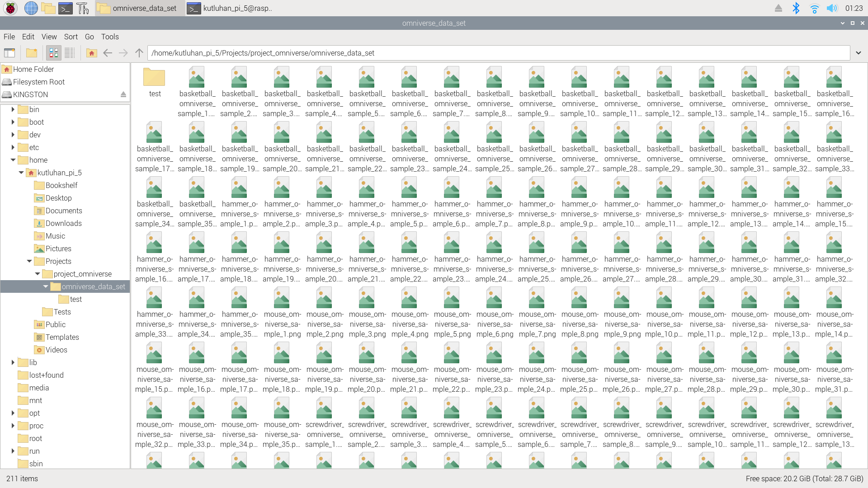Select Documents folder in tree
The width and height of the screenshot is (868, 488).
pyautogui.click(x=64, y=211)
